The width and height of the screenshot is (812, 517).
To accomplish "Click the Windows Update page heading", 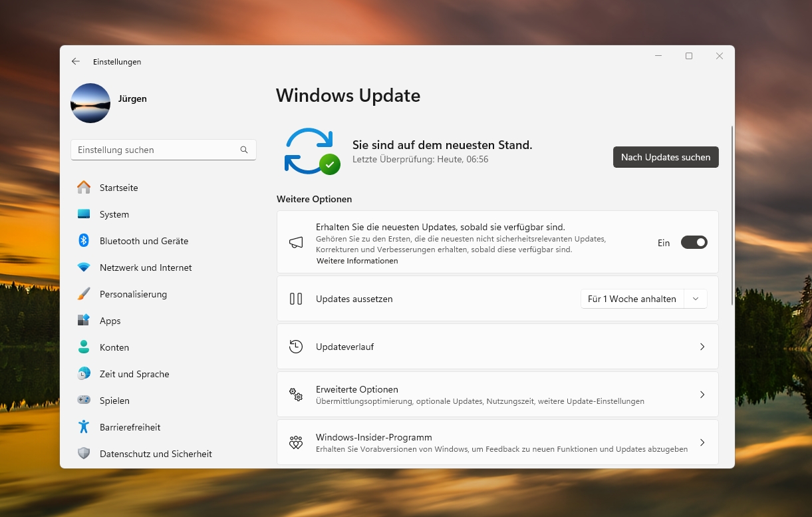I will click(348, 96).
